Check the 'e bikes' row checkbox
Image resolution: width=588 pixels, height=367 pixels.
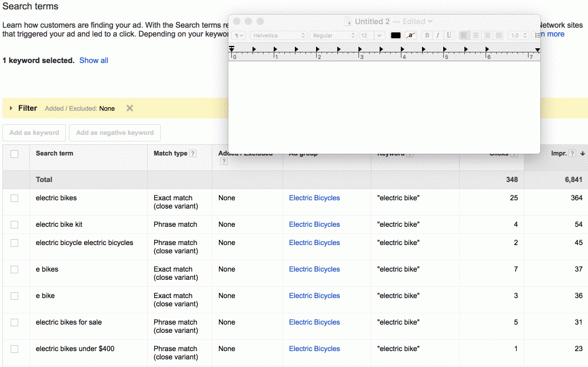[x=14, y=269]
